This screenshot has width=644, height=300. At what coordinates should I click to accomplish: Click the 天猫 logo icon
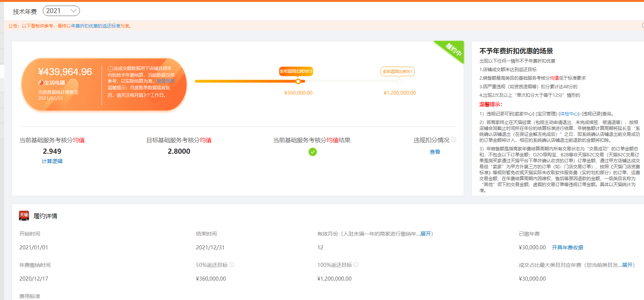pyautogui.click(x=24, y=216)
